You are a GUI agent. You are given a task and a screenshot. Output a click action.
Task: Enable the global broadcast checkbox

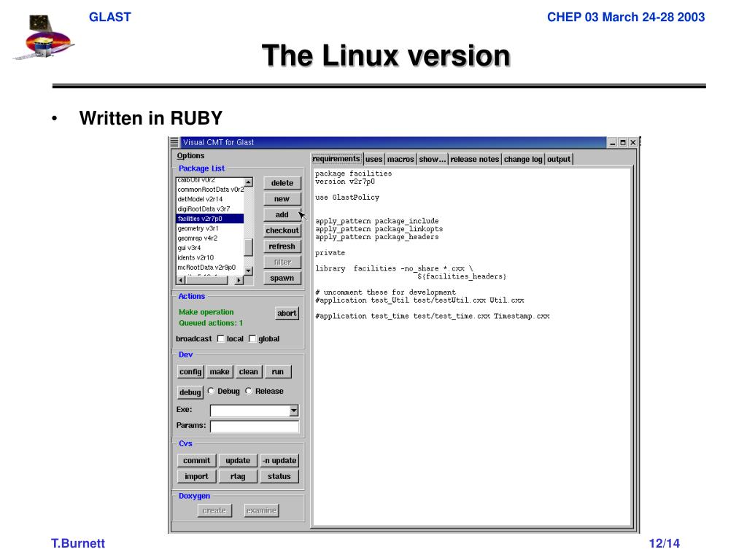click(x=252, y=338)
